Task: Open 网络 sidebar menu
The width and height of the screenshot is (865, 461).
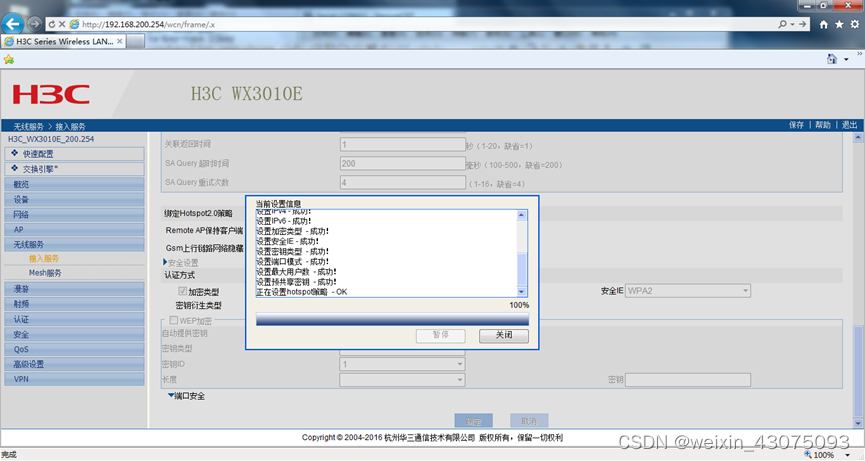Action: click(x=74, y=215)
